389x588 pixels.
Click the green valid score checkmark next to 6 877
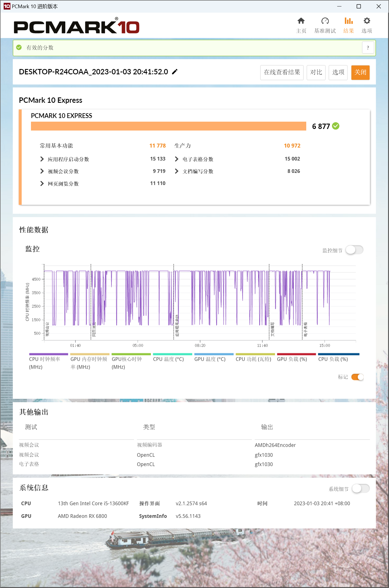[336, 126]
